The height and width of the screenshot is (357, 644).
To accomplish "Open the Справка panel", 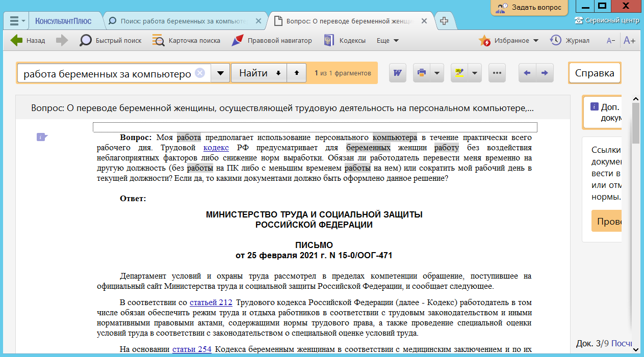I will pos(595,73).
